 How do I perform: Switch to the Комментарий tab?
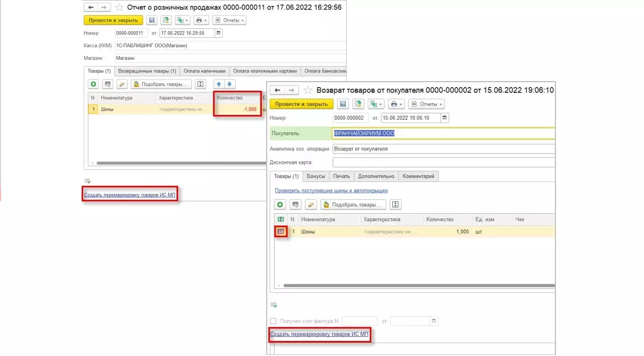[419, 176]
